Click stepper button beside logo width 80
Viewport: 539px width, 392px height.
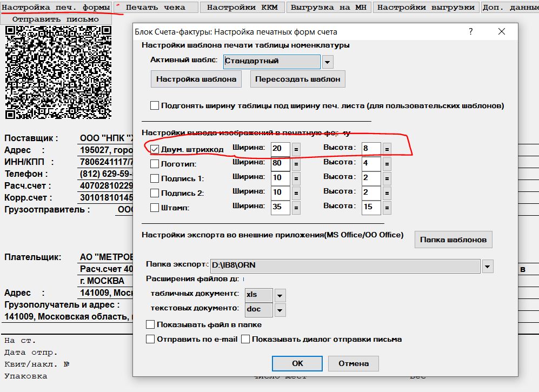(296, 163)
